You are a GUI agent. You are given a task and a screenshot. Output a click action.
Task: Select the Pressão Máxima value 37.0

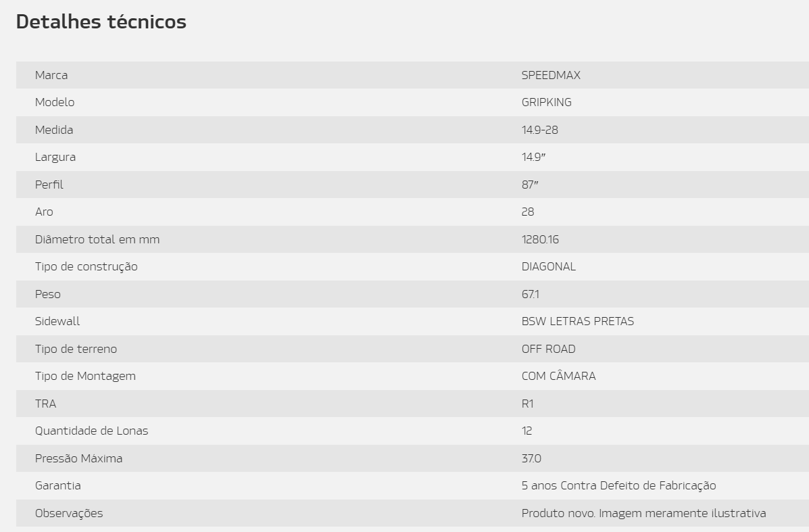(x=531, y=459)
